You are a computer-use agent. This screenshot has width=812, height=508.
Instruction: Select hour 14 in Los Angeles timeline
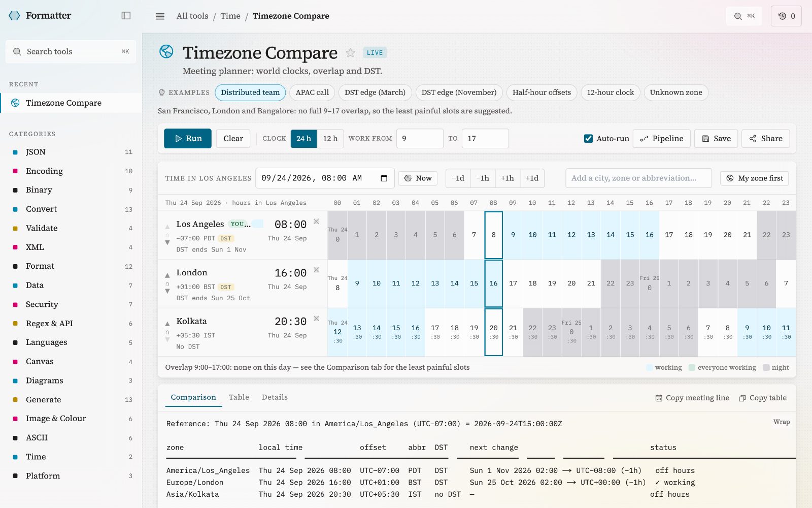tap(611, 235)
